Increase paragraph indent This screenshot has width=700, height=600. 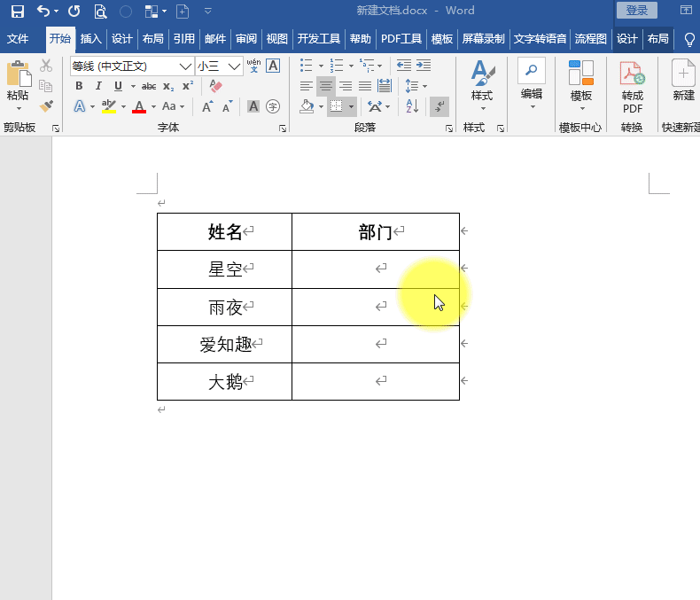[x=424, y=66]
